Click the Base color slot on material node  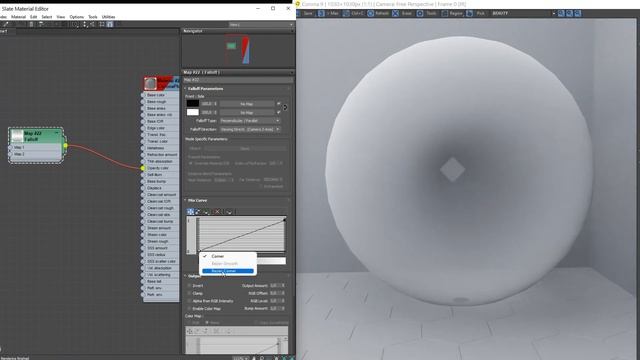[161, 95]
